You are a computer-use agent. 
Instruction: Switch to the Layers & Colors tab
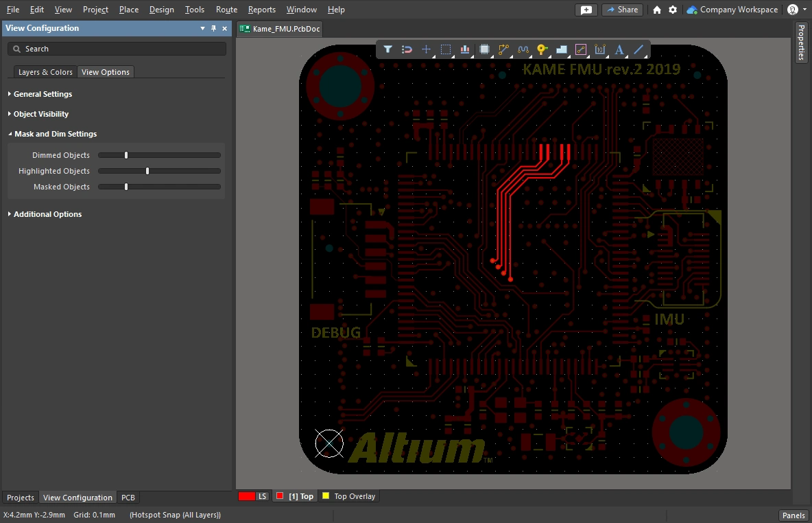[x=45, y=72]
